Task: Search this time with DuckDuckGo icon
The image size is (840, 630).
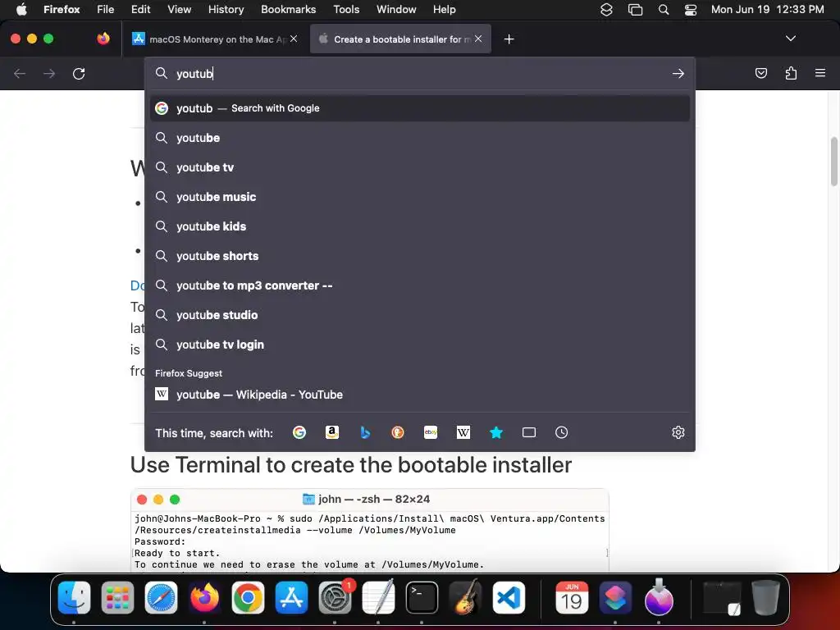Action: pyautogui.click(x=398, y=432)
